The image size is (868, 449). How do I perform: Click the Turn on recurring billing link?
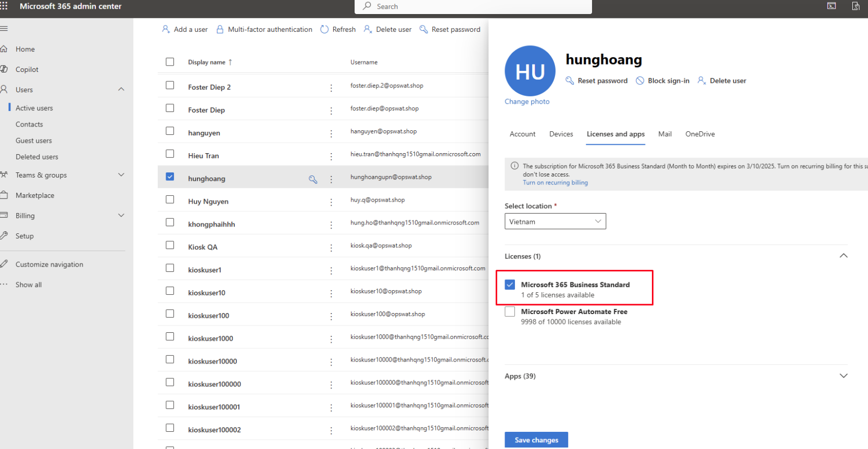(x=555, y=183)
